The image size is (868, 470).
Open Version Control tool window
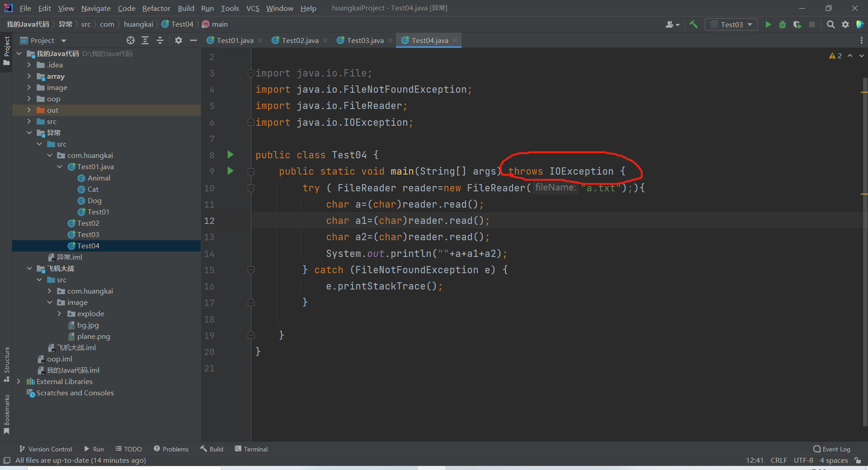pos(45,449)
